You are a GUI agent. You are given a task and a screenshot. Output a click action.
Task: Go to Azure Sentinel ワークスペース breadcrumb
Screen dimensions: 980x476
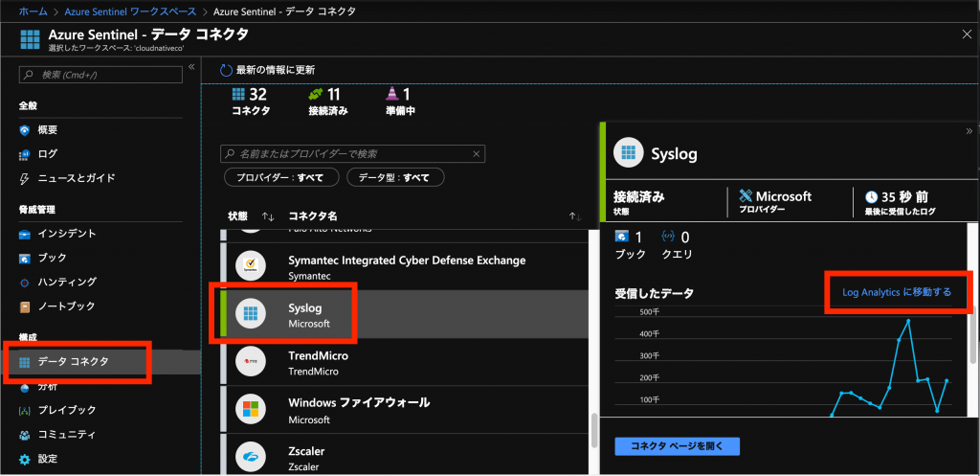click(x=128, y=11)
